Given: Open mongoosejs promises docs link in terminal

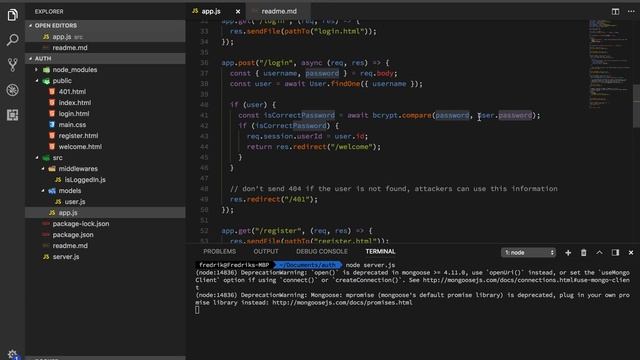Looking at the screenshot, I should point(342,303).
